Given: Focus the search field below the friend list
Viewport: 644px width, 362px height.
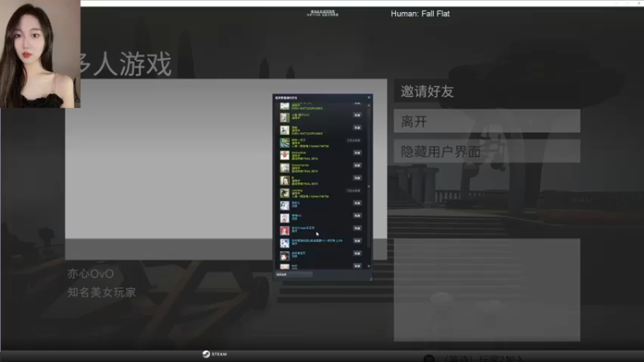Looking at the screenshot, I should 294,274.
